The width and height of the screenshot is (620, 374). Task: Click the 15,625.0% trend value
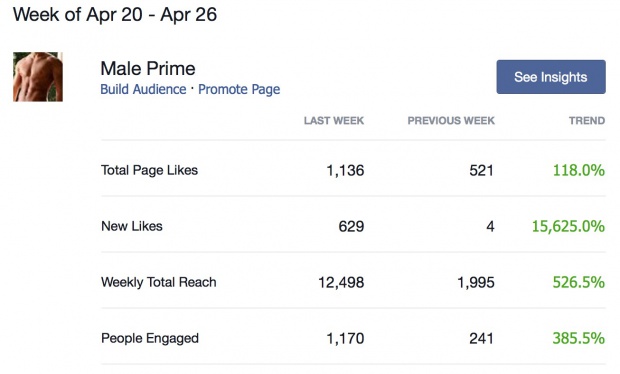click(568, 227)
